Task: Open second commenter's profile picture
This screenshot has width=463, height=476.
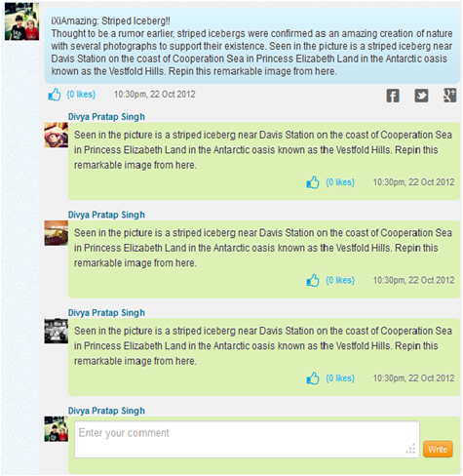Action: [x=57, y=233]
